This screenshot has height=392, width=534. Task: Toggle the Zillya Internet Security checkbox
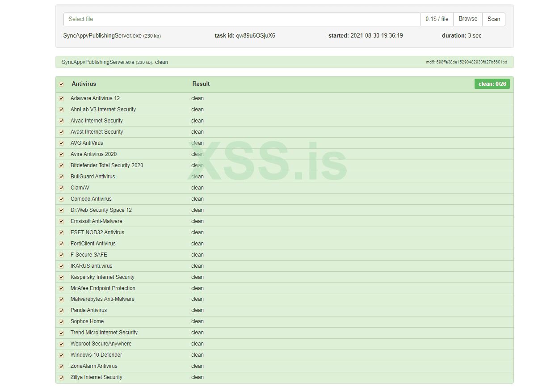(x=62, y=378)
